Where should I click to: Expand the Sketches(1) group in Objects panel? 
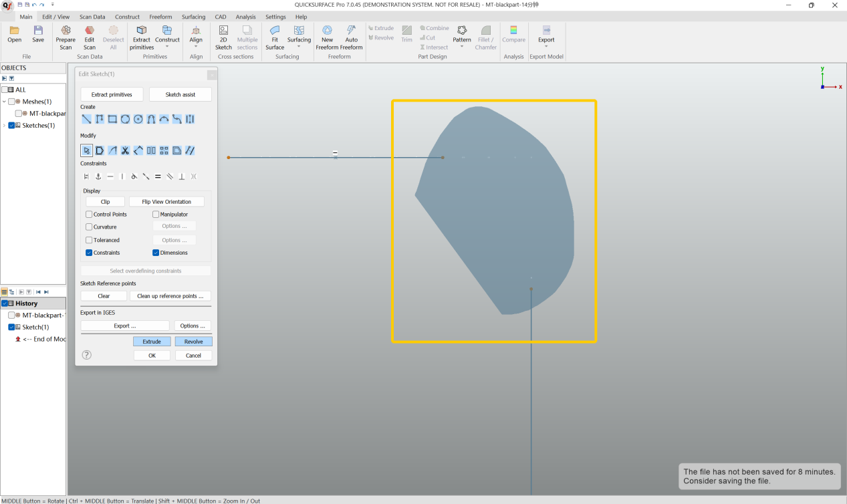3,125
